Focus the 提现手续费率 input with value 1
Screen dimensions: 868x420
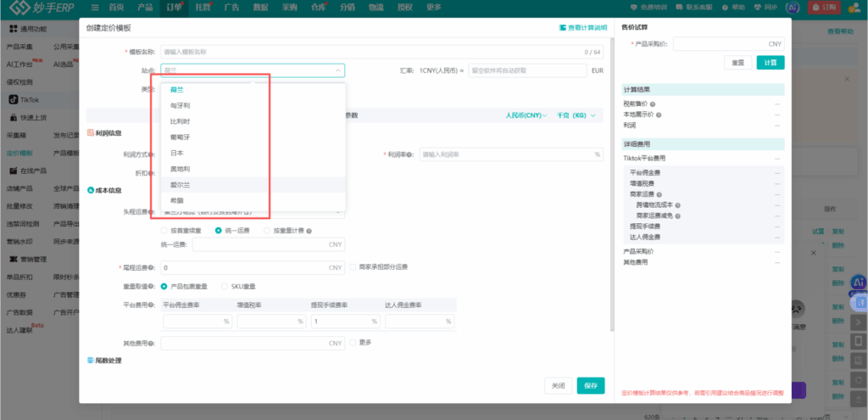[x=346, y=322]
